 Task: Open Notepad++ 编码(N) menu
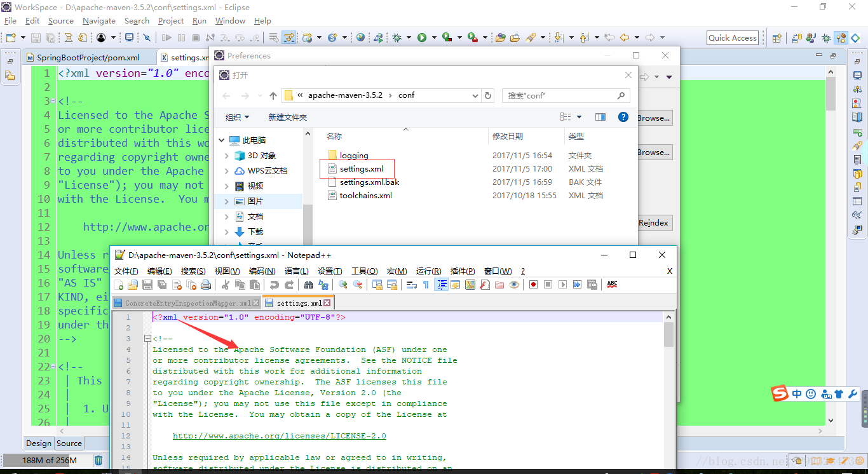tap(262, 271)
